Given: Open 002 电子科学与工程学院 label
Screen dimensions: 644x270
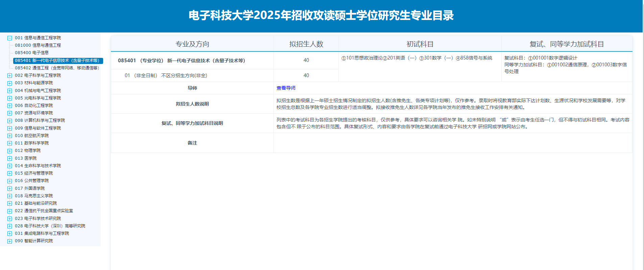Looking at the screenshot, I should point(38,75).
